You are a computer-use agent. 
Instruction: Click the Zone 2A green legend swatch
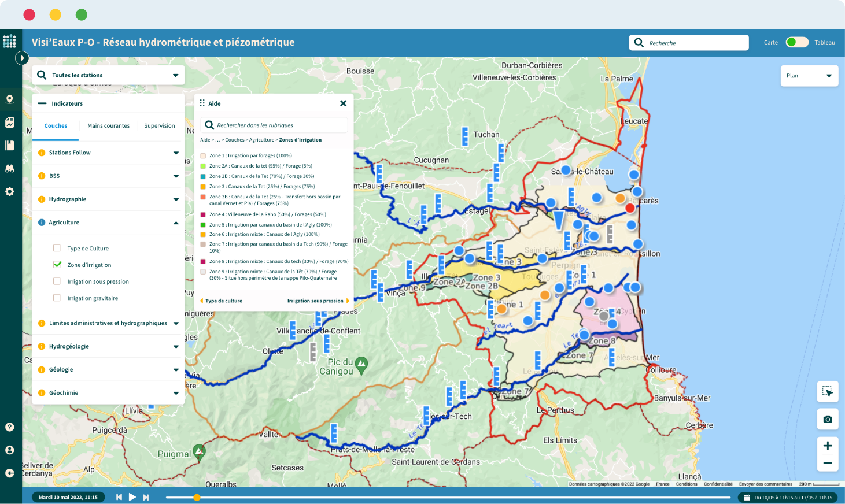click(203, 166)
